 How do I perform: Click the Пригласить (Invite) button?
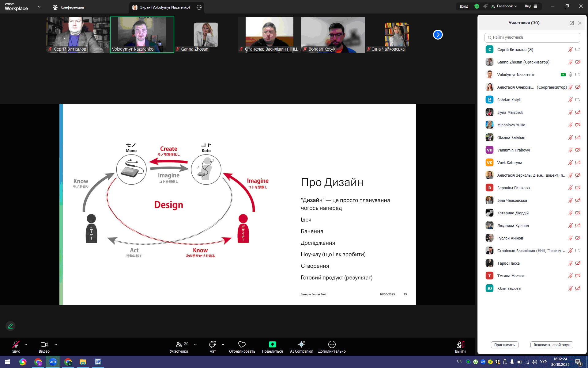pyautogui.click(x=504, y=345)
